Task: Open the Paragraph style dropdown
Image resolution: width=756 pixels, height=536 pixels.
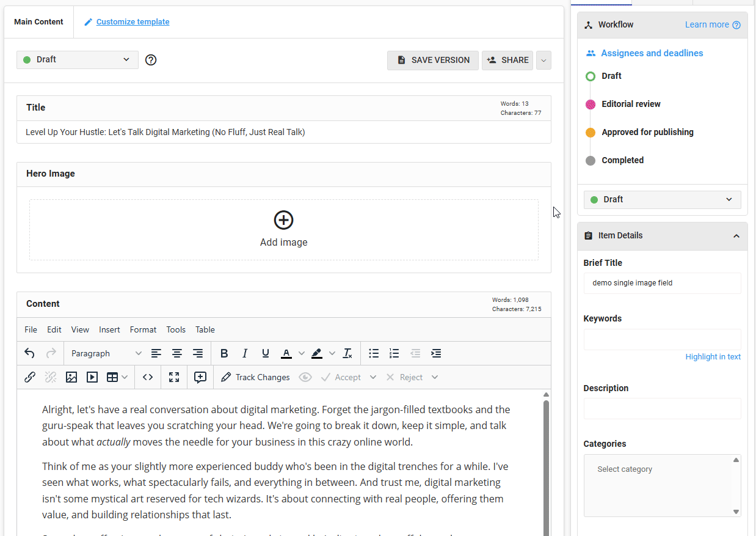Action: point(106,353)
